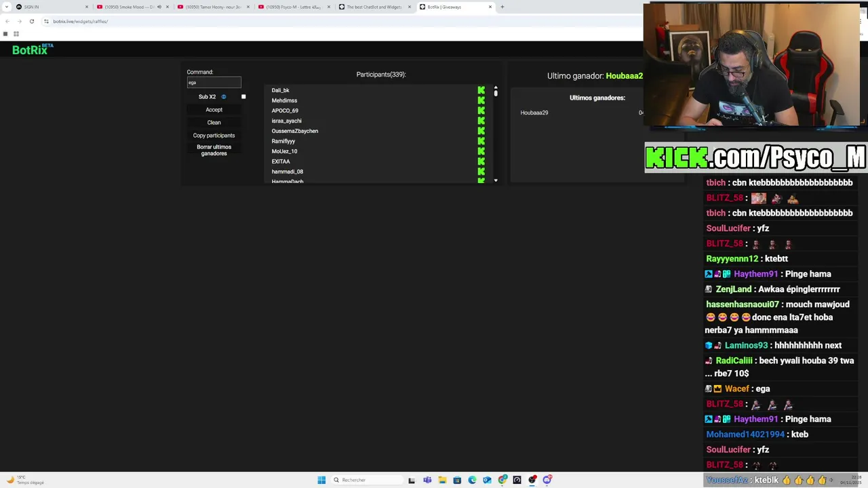This screenshot has width=868, height=488.
Task: Open Outlook from the taskbar
Action: [487, 480]
